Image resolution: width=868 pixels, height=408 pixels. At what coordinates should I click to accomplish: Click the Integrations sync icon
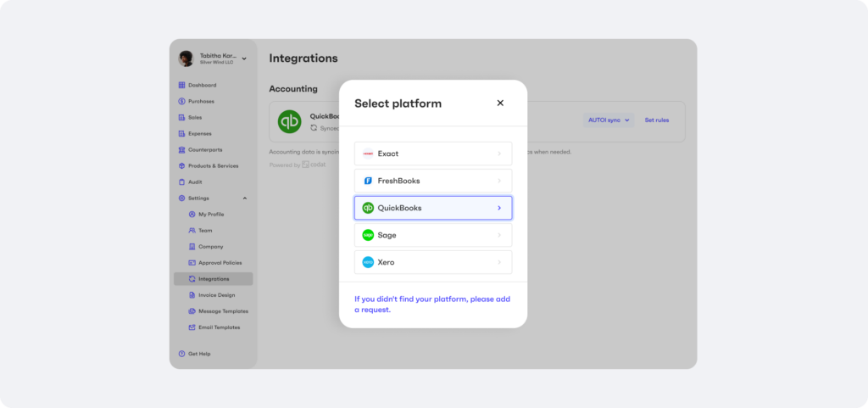click(192, 279)
